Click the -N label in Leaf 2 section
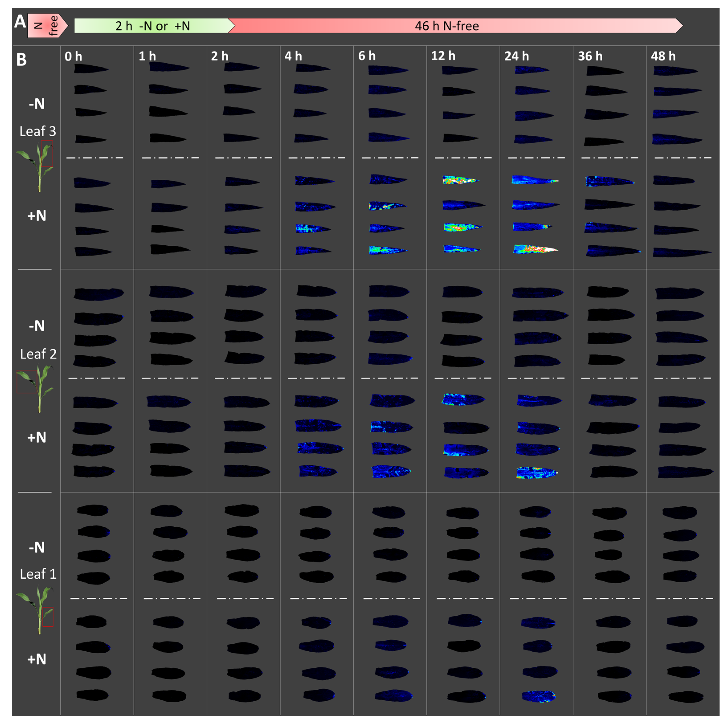728x723 pixels. [x=37, y=326]
